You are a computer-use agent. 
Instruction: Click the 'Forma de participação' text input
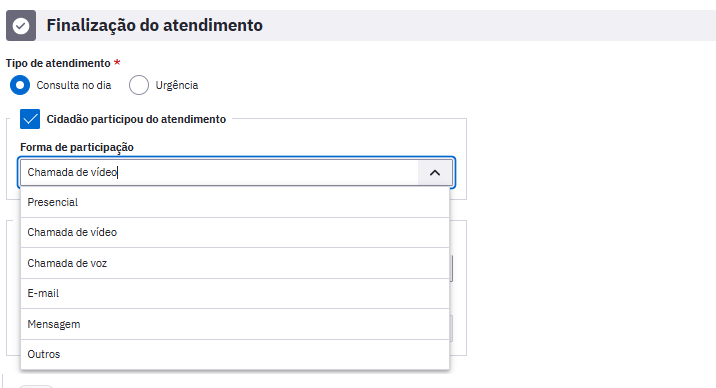click(x=219, y=173)
